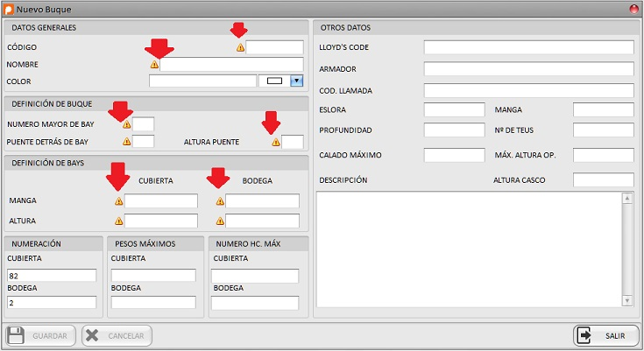The height and width of the screenshot is (351, 644).
Task: Click the DATOS GENERALES section header
Action: [156, 27]
